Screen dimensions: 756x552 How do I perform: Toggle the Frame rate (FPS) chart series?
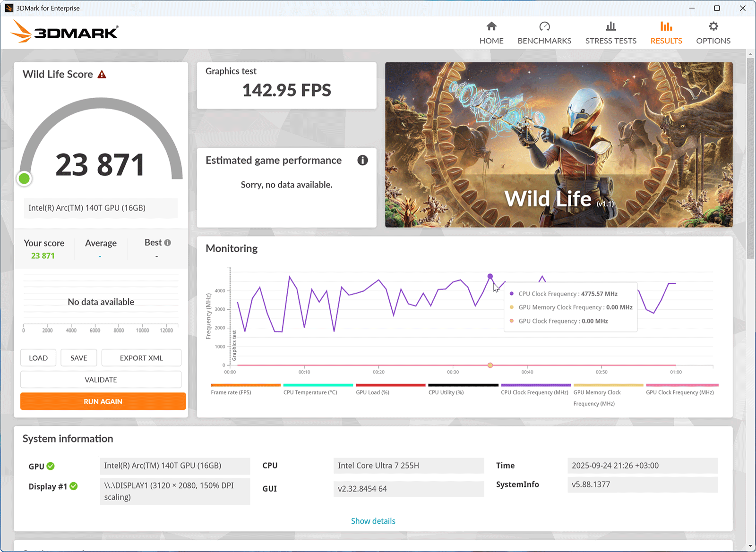(245, 389)
